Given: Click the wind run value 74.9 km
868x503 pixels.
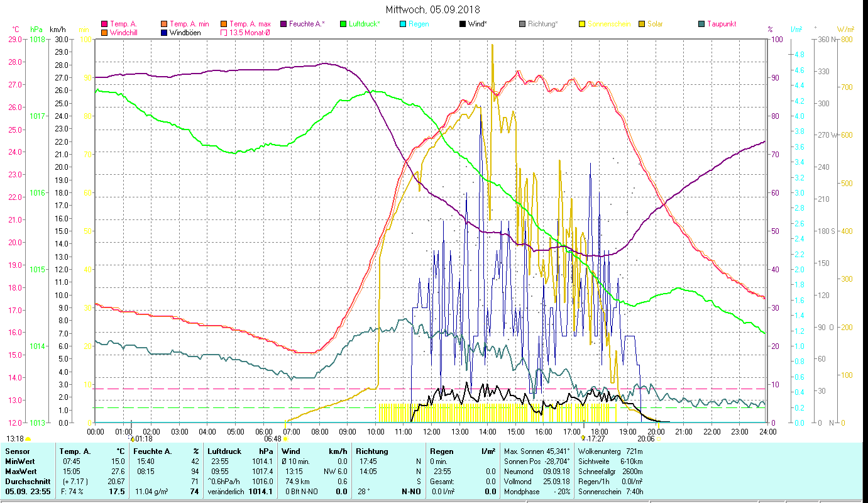Looking at the screenshot, I should pos(299,482).
